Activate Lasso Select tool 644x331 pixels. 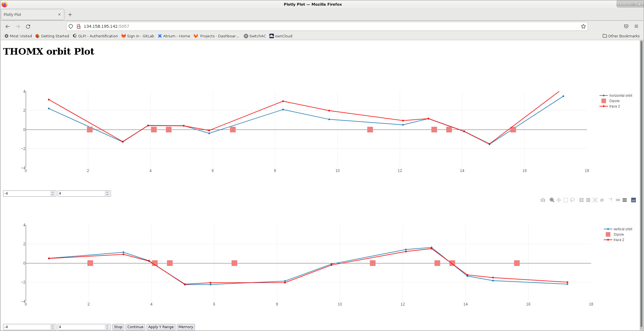coord(572,200)
